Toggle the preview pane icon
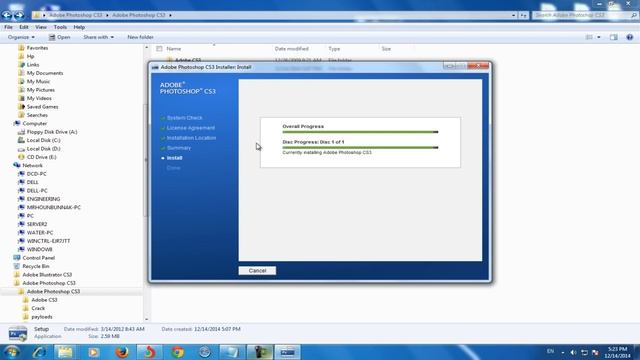This screenshot has height=360, width=640. [613, 37]
